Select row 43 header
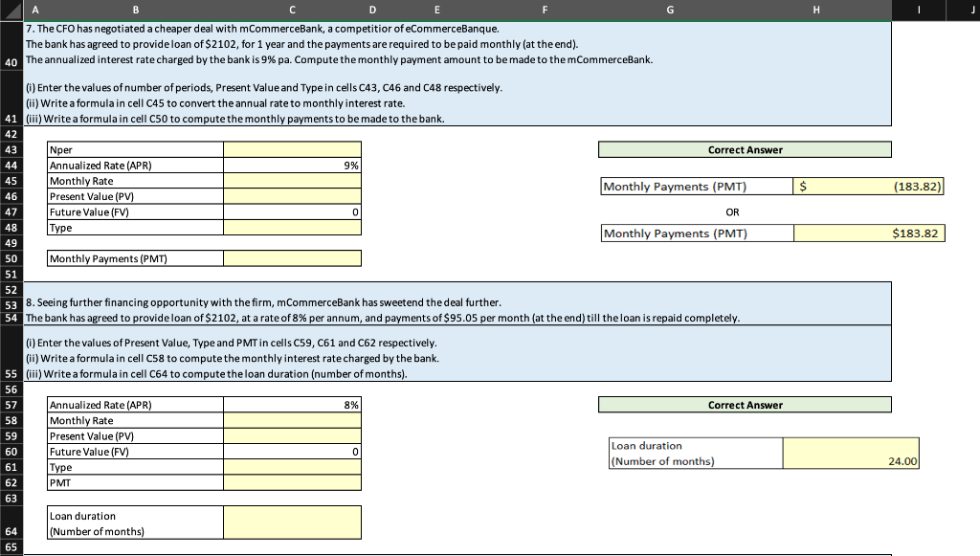The image size is (980, 556). pos(11,150)
